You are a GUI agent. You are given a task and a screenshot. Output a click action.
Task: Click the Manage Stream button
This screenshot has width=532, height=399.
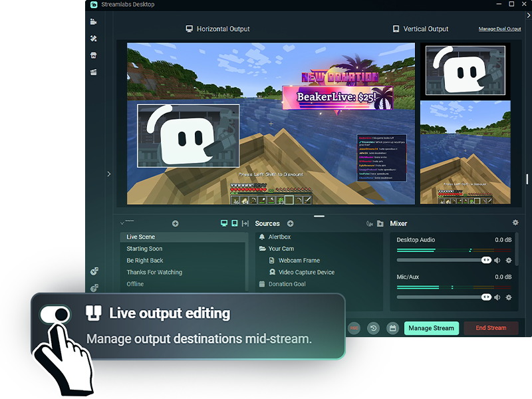tap(431, 328)
